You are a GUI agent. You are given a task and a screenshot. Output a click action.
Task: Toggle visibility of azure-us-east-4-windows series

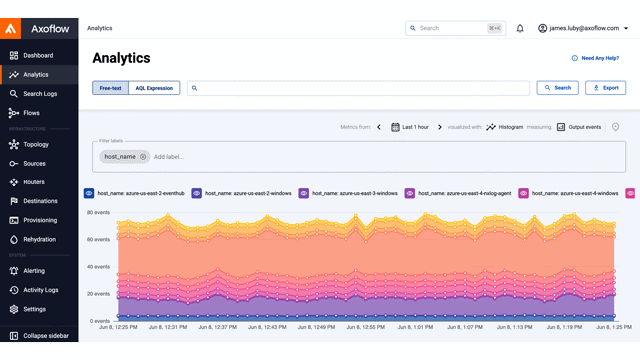tap(523, 193)
